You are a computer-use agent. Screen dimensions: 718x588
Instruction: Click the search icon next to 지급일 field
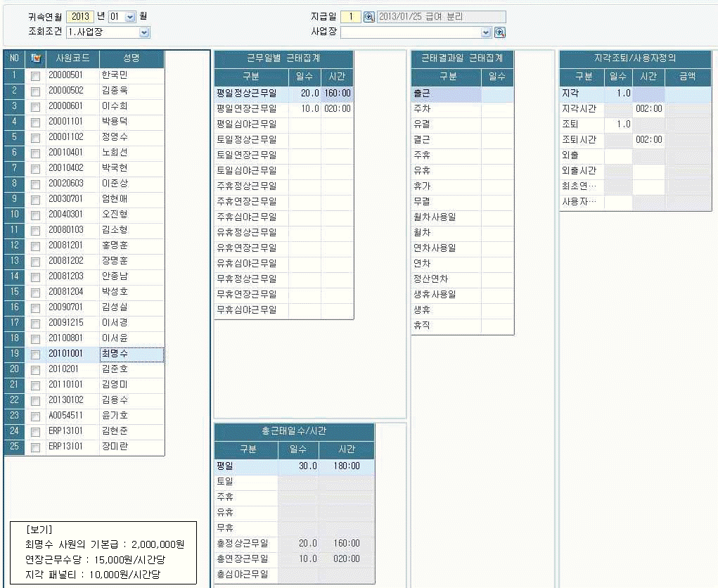point(369,17)
